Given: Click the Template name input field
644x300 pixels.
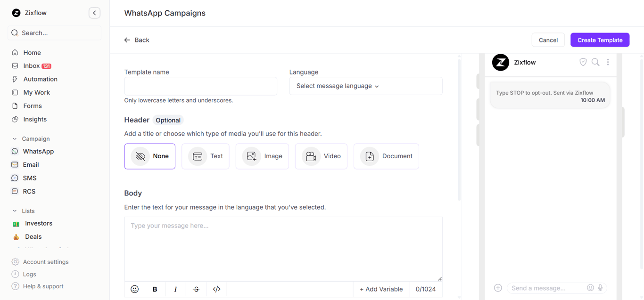Looking at the screenshot, I should click(x=200, y=86).
